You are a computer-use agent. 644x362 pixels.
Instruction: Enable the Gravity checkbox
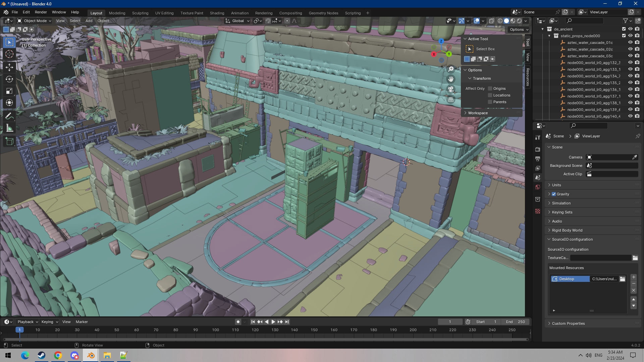(554, 194)
